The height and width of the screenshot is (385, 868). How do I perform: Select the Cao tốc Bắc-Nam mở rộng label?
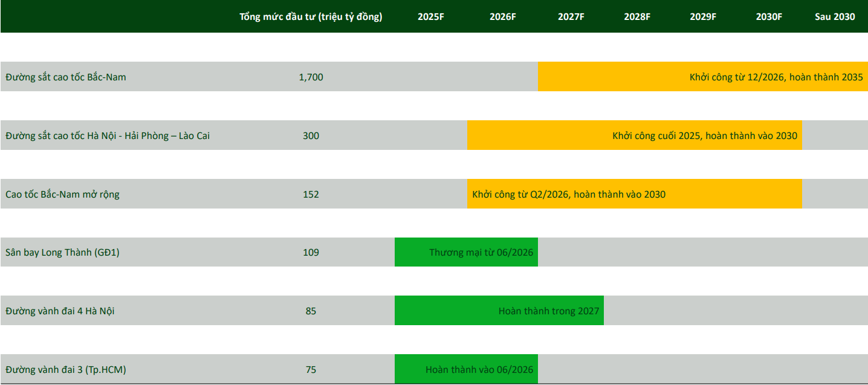tap(62, 195)
